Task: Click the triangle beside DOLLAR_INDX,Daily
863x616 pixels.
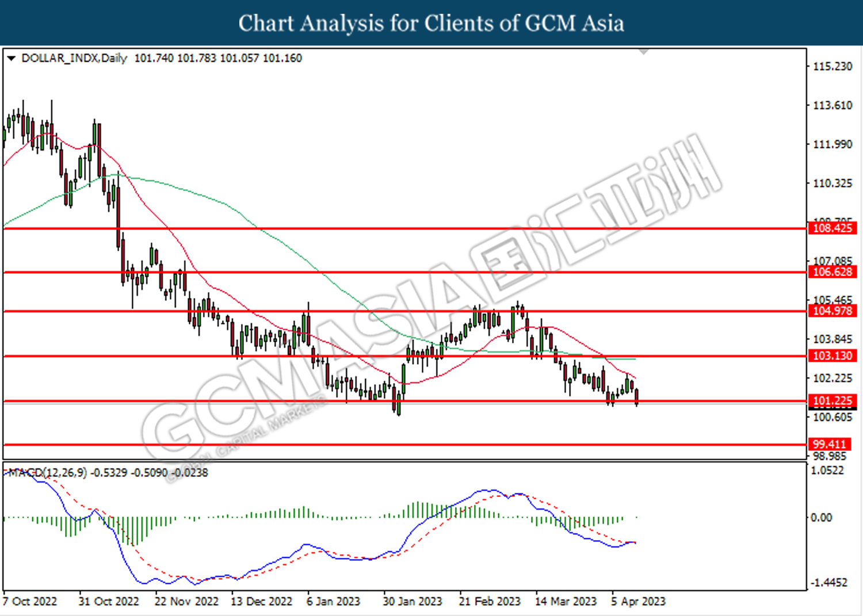Action: point(11,58)
